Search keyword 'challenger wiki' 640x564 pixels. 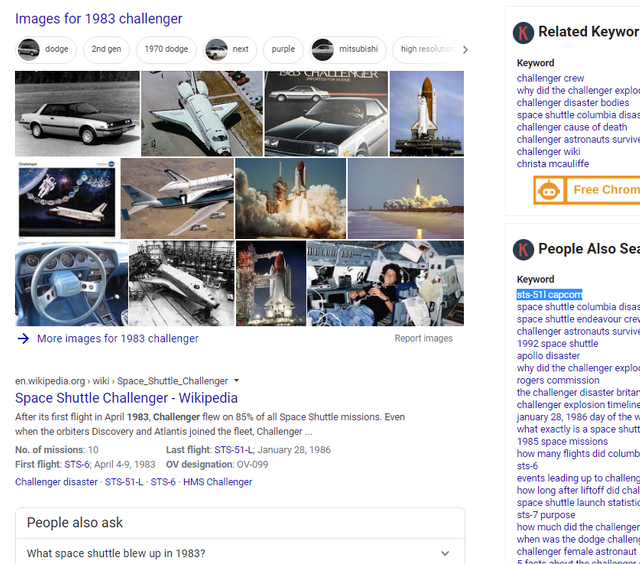(x=548, y=152)
